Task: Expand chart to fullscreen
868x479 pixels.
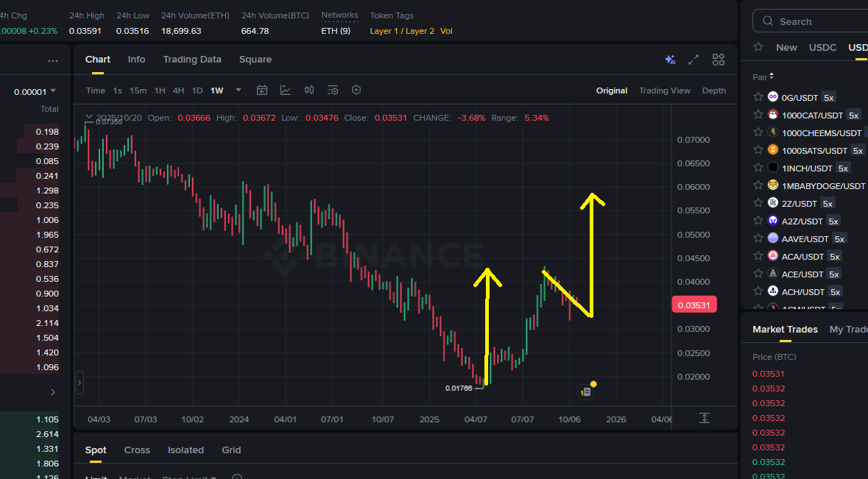Action: click(693, 60)
